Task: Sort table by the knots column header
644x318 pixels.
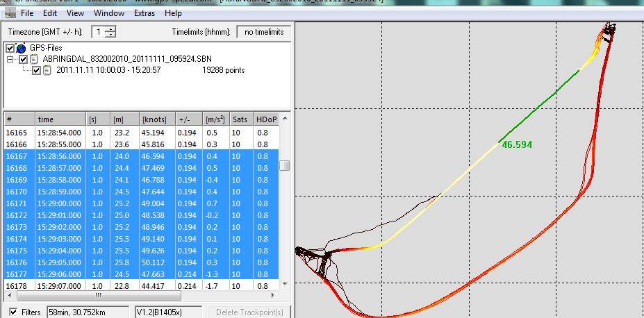Action: click(x=157, y=119)
